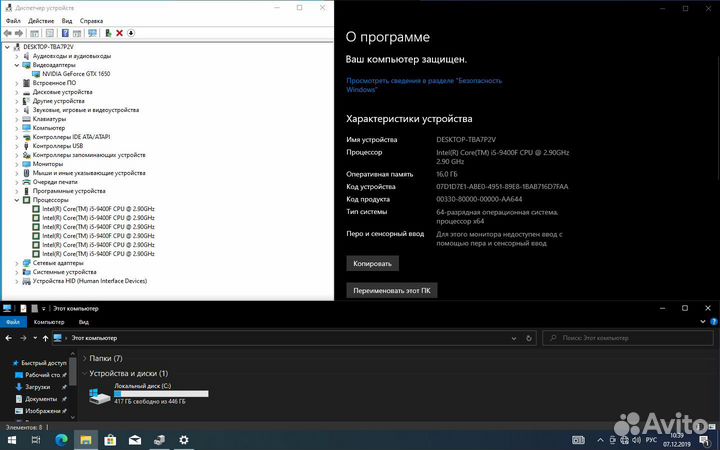Click the Explorer search field
Screen dimensions: 720x450
[628, 338]
